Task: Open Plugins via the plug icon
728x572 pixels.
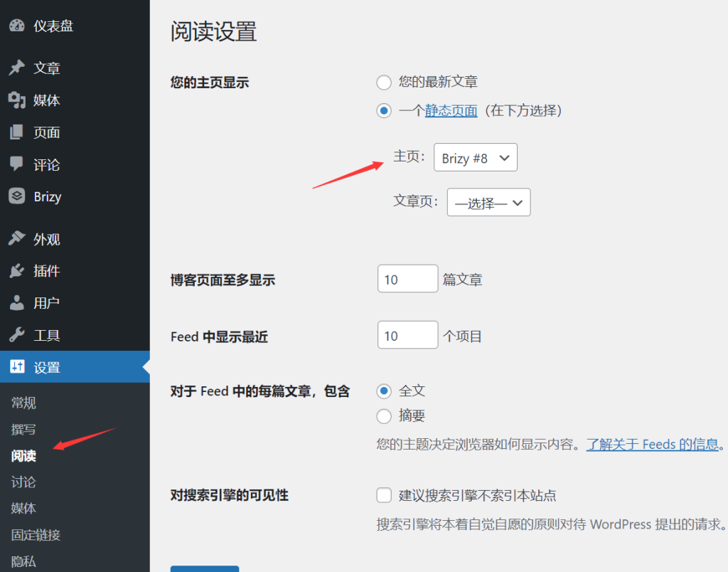Action: [17, 271]
